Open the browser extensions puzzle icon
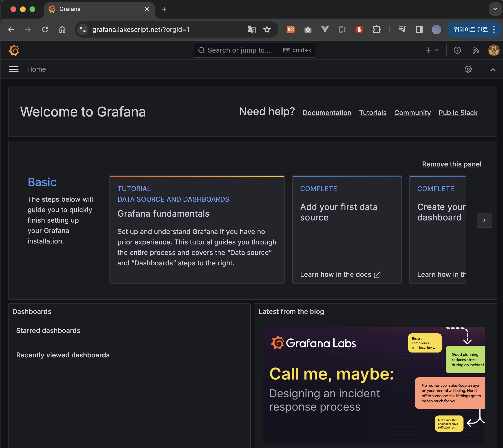This screenshot has width=503, height=448. [x=376, y=29]
